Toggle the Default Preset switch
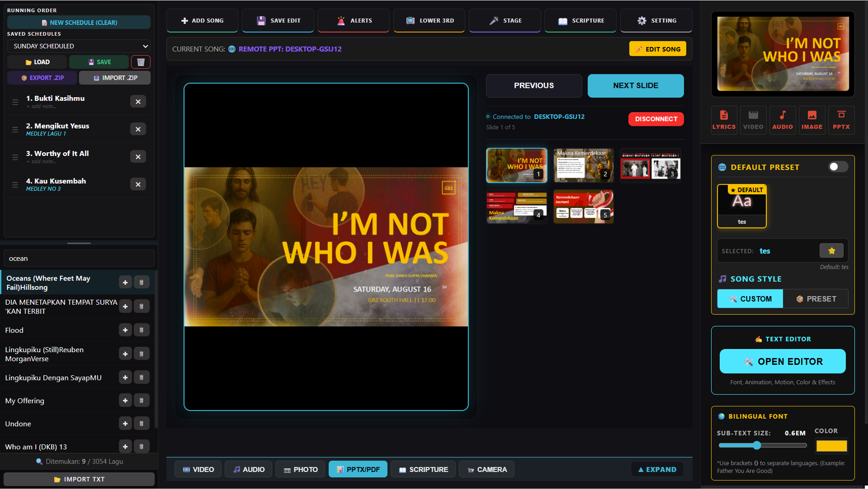The image size is (868, 489). [838, 167]
